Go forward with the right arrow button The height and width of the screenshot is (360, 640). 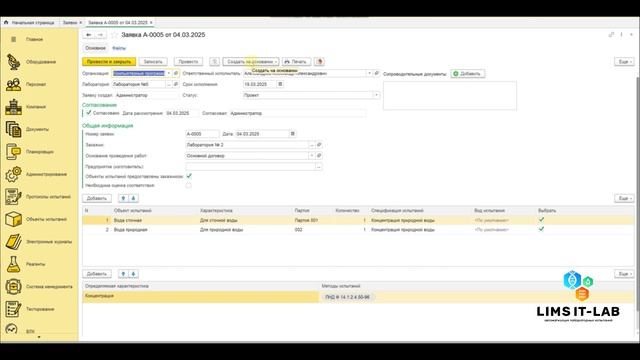[x=101, y=35]
